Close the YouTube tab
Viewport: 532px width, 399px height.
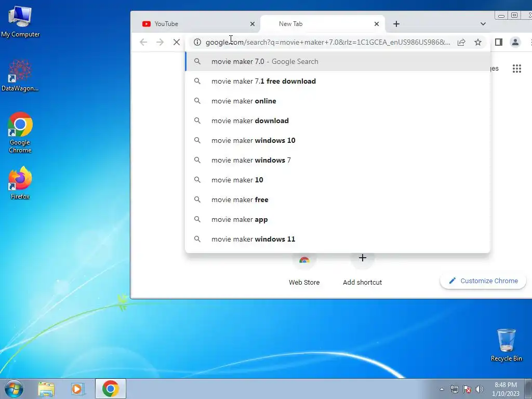point(252,24)
